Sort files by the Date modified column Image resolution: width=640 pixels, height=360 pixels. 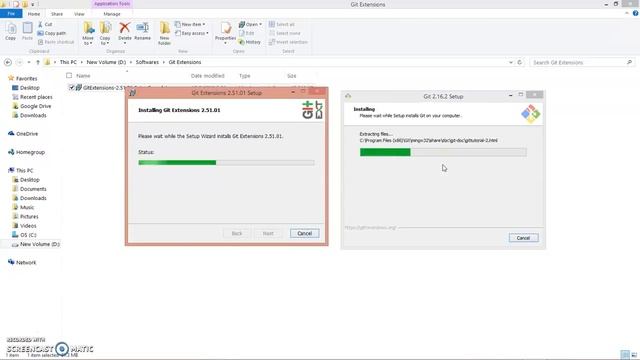tap(207, 76)
